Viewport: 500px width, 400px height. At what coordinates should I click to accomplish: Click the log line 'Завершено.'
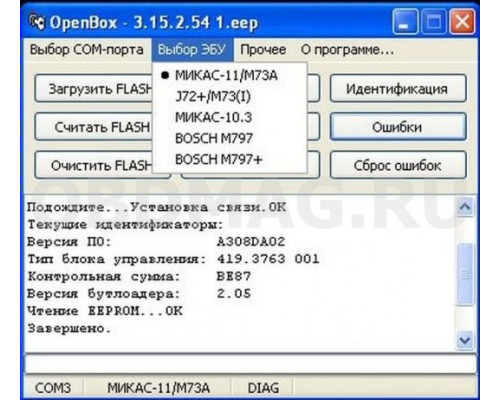tap(69, 328)
